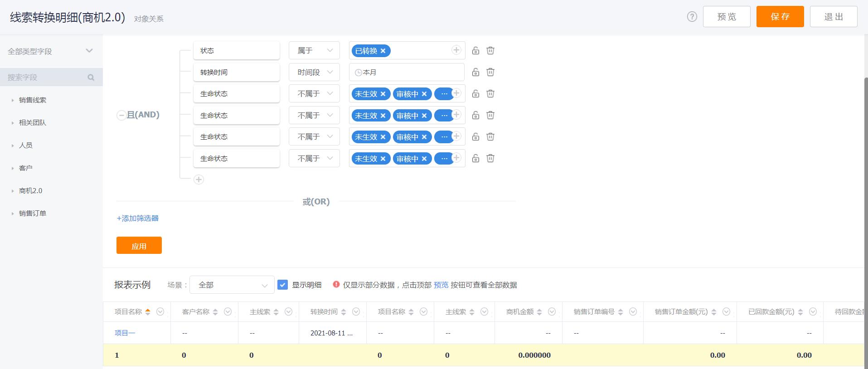Remove the 已转换 tag
Image resolution: width=868 pixels, height=369 pixels.
(x=383, y=51)
